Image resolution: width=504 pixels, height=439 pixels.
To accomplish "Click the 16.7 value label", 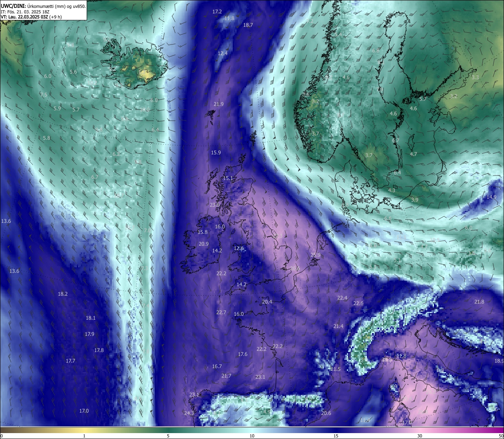I will pos(217,367).
